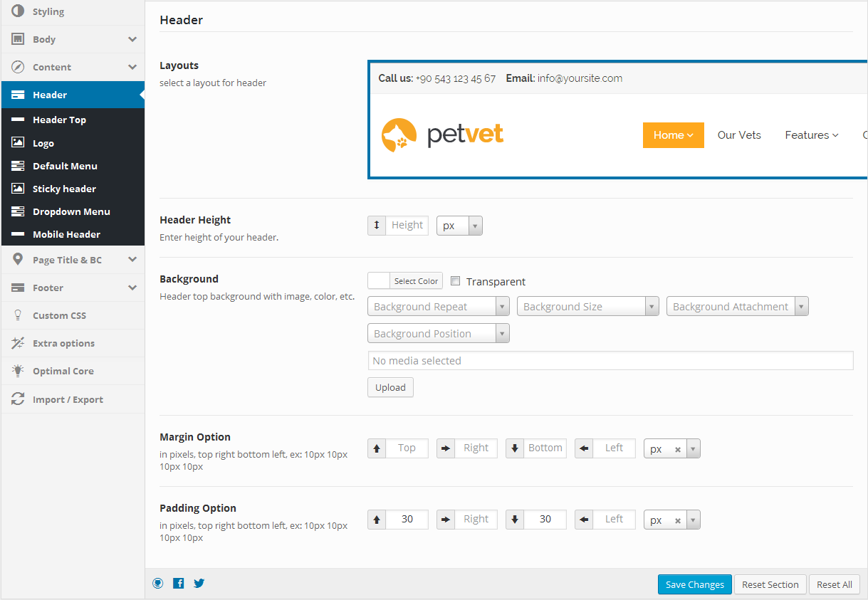Click the Page Title & BC pin icon
868x600 pixels.
18,260
